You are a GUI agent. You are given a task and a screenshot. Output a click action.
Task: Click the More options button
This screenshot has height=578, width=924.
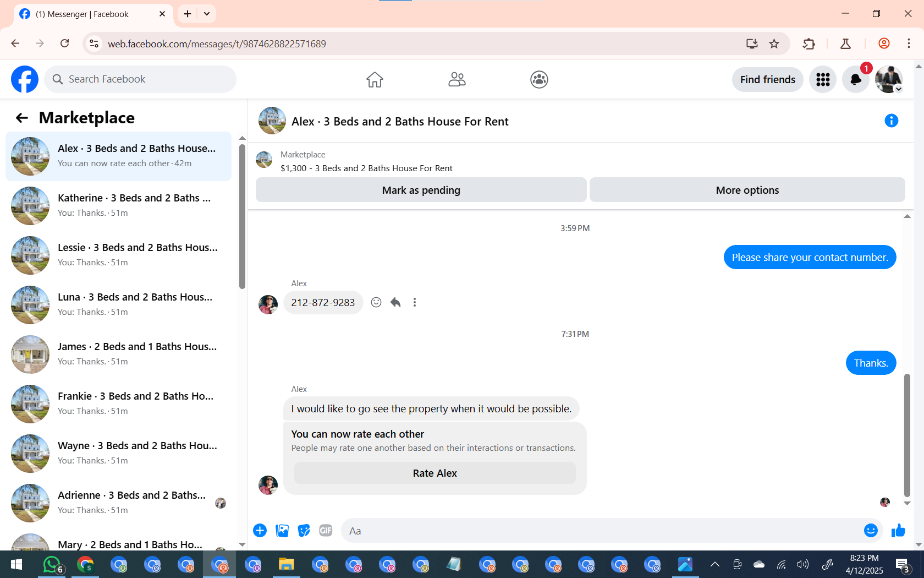tap(747, 190)
